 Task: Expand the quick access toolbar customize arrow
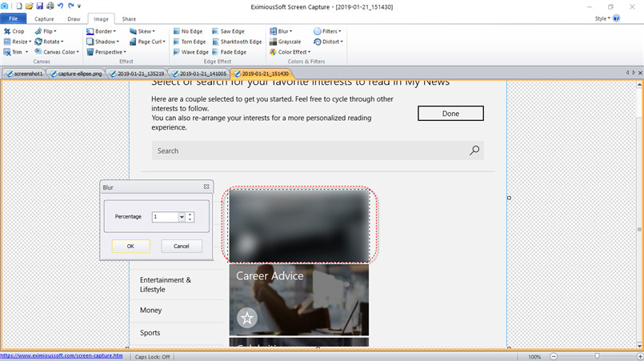click(79, 6)
